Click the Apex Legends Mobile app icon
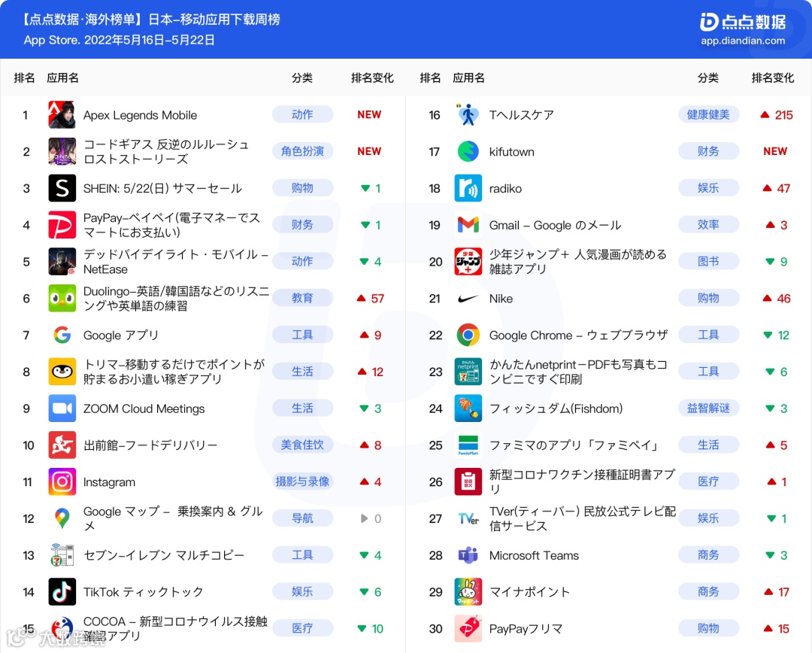This screenshot has width=812, height=653. pyautogui.click(x=62, y=114)
